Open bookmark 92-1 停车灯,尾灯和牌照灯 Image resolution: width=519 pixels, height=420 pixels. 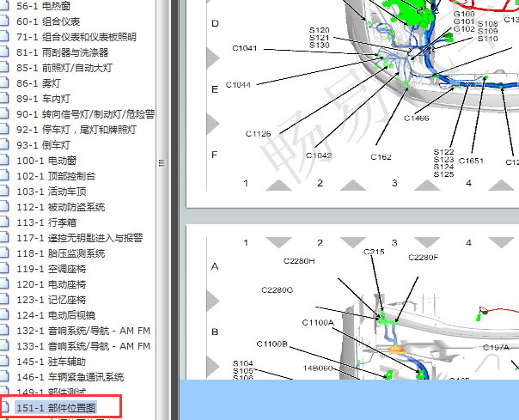(76, 130)
